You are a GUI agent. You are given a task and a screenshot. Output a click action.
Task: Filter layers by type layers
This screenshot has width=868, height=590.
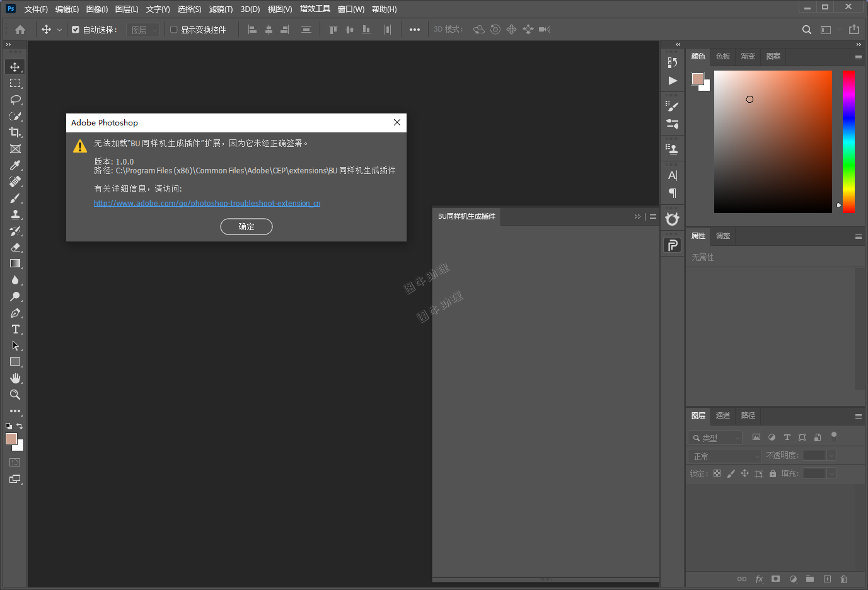point(787,437)
